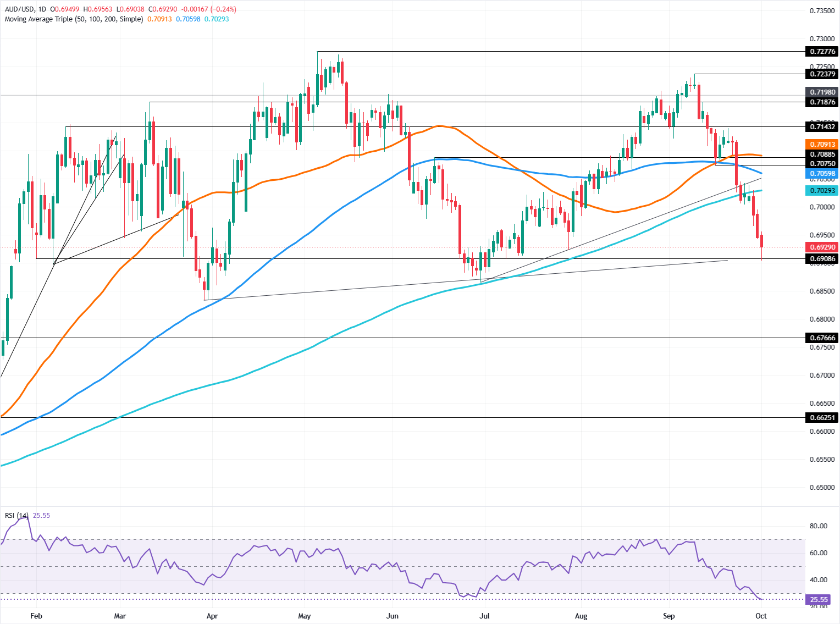The height and width of the screenshot is (624, 840).
Task: Click the 50 MA value 0.70913 in legend
Action: (159, 19)
